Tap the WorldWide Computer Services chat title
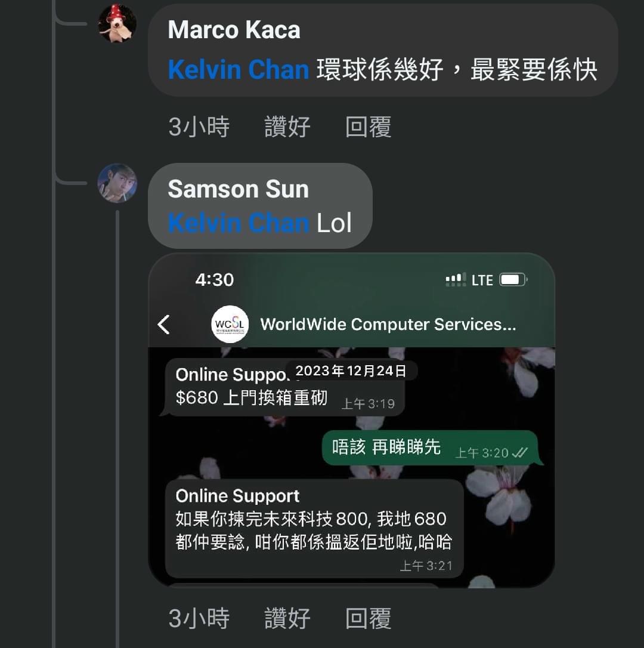Image resolution: width=644 pixels, height=648 pixels. coord(388,325)
